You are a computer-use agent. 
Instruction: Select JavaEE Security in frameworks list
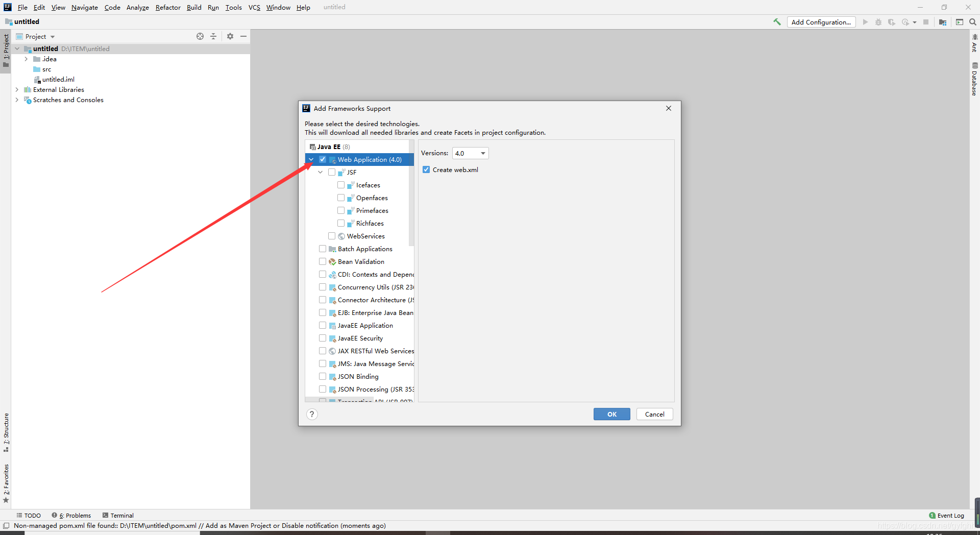click(x=360, y=338)
